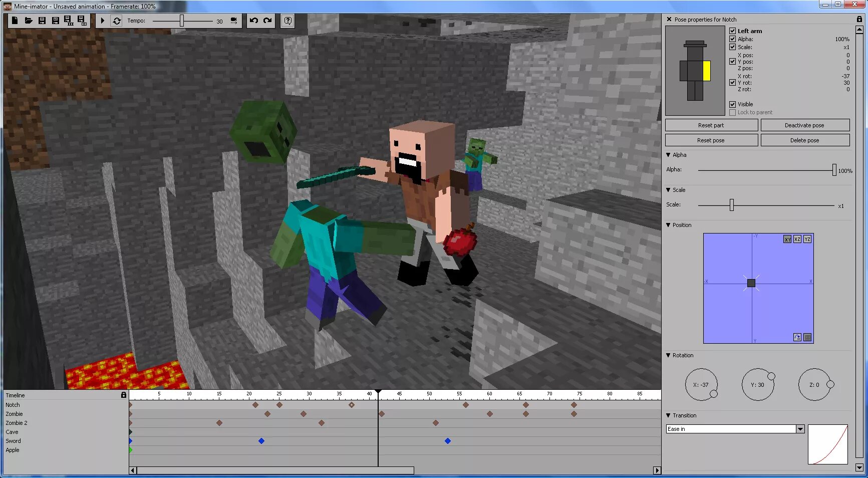This screenshot has height=478, width=868.
Task: Toggle the position (Y pos) checkbox
Action: [732, 61]
